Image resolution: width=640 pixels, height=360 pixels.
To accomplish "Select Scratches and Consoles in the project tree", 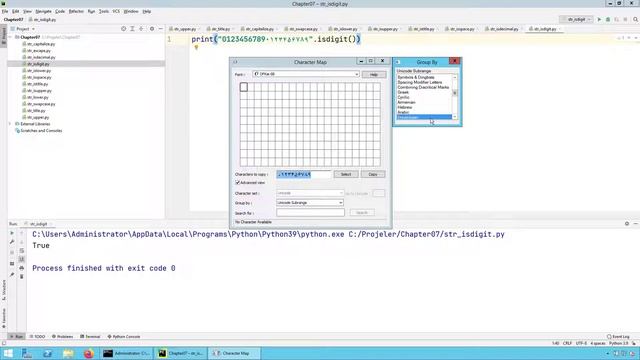I will 41,131.
